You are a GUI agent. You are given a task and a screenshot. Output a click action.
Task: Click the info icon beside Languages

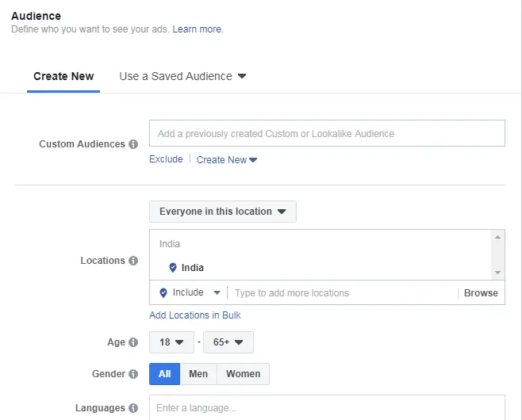pyautogui.click(x=133, y=408)
